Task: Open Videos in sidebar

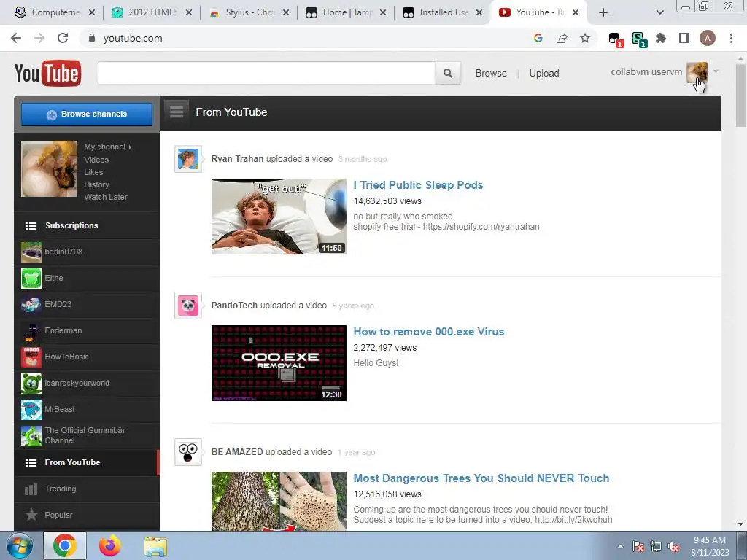Action: coord(96,160)
